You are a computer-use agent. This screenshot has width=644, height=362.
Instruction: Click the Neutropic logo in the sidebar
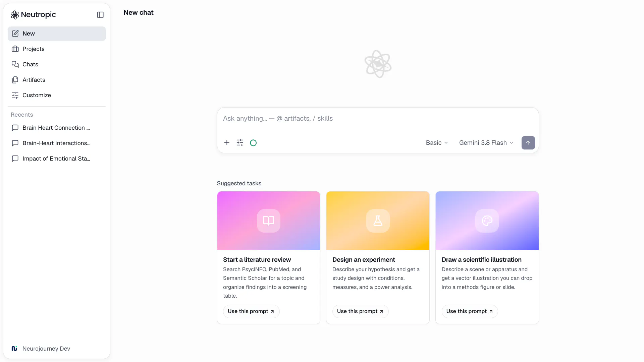pyautogui.click(x=33, y=15)
